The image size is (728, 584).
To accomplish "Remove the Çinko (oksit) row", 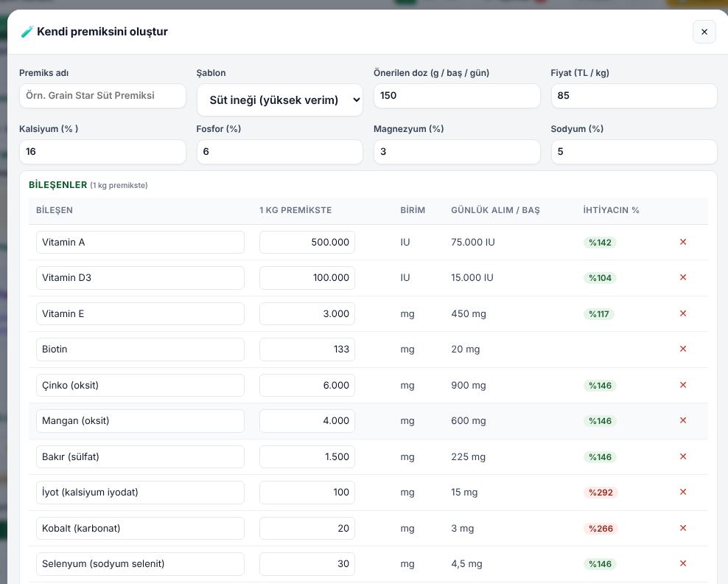I will click(683, 385).
